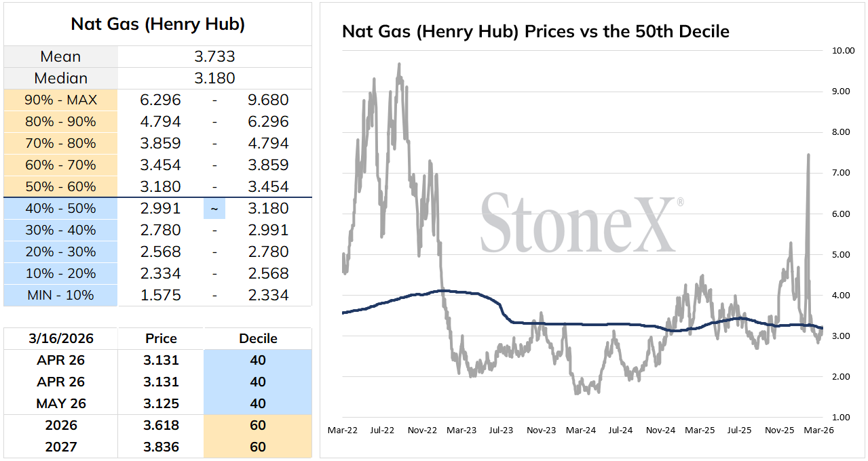This screenshot has height=461, width=868.
Task: Click the Price column header
Action: click(x=161, y=338)
